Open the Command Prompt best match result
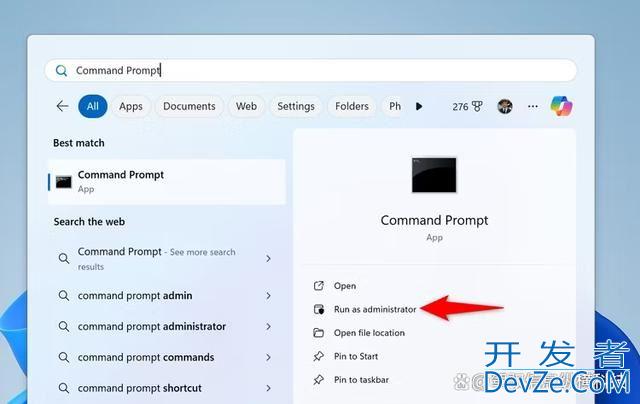Screen dimensions: 640x404 (167, 182)
